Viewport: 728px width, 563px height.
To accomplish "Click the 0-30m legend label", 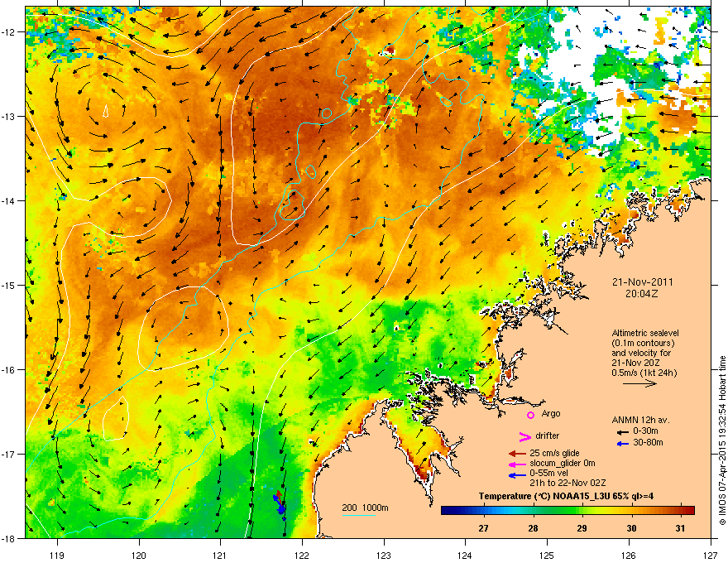I will click(x=645, y=431).
